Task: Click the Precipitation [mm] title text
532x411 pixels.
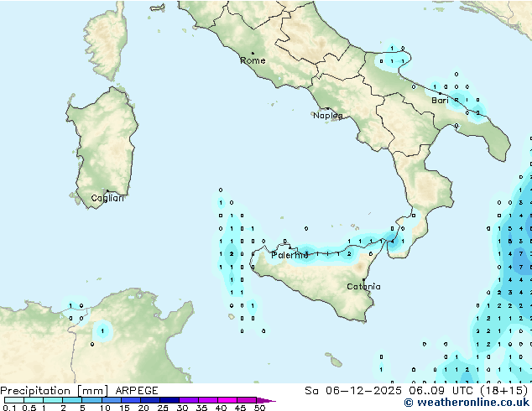Action: (x=55, y=391)
